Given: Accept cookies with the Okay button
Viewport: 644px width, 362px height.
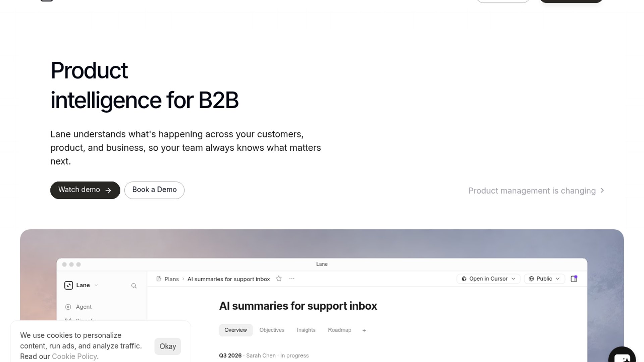Looking at the screenshot, I should pos(168,346).
